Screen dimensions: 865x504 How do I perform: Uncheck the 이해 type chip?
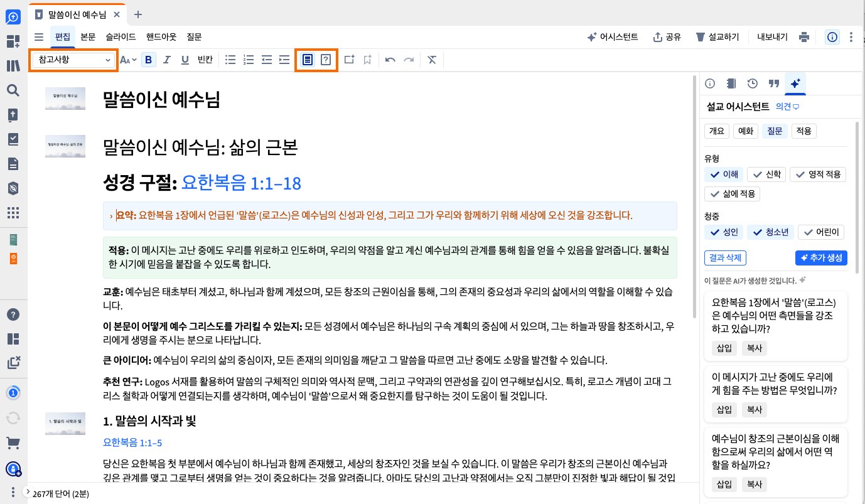click(x=724, y=174)
